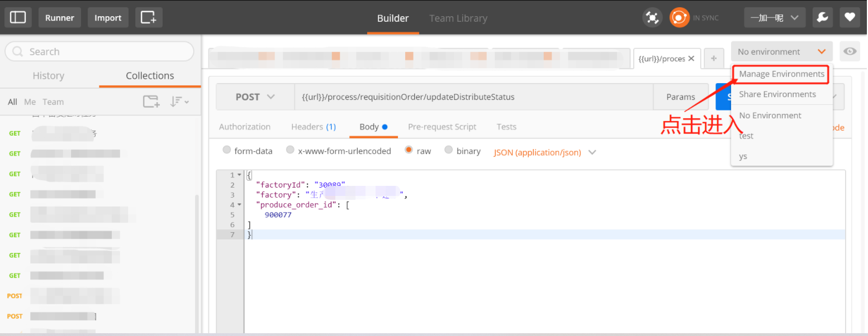This screenshot has height=336, width=868.
Task: Open the History tab
Action: (49, 76)
